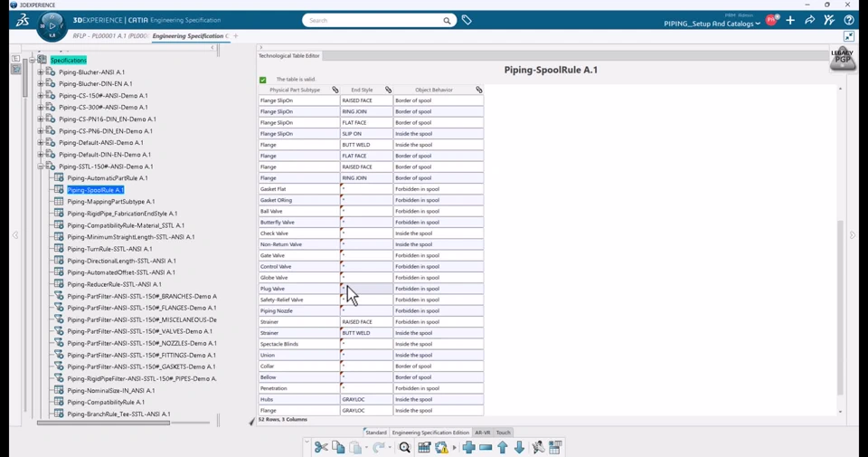Expand Piping-Default-ANSI-Demo A.1 node
Screen dimensions: 868x457
pos(41,142)
